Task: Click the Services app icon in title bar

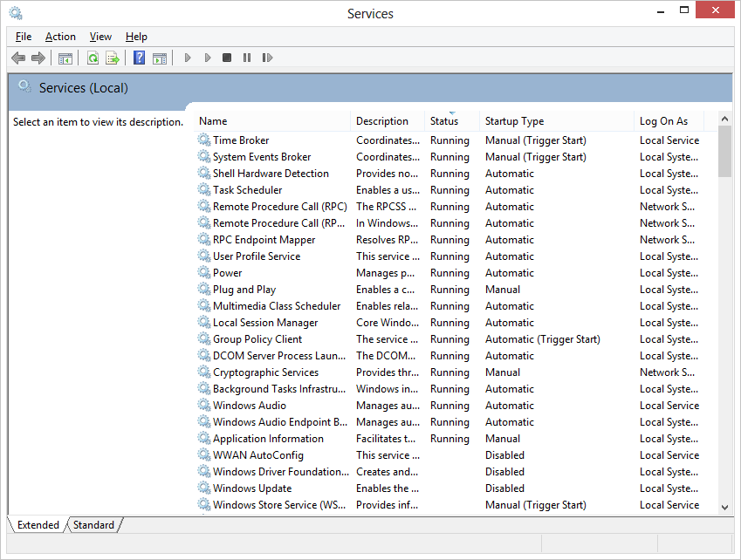Action: (x=16, y=13)
